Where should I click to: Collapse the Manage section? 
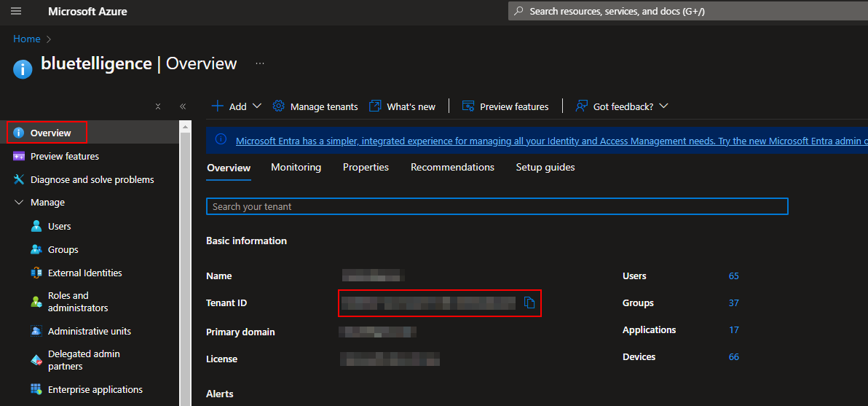19,203
